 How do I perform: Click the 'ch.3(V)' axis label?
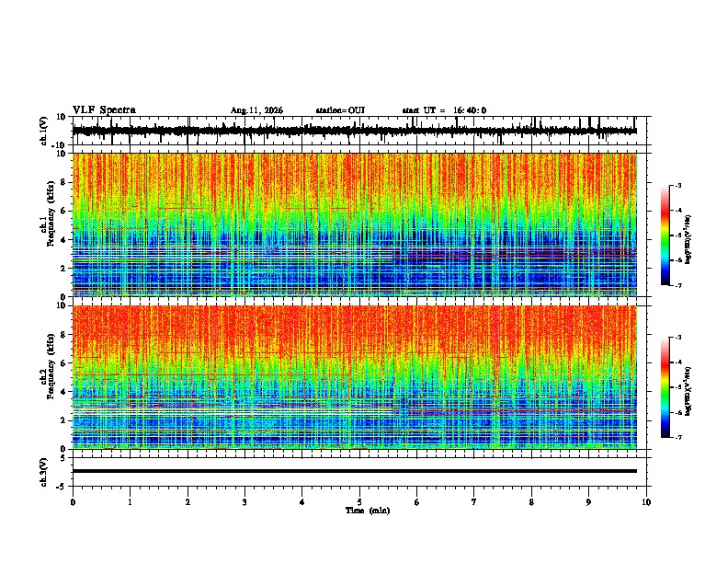pos(44,472)
